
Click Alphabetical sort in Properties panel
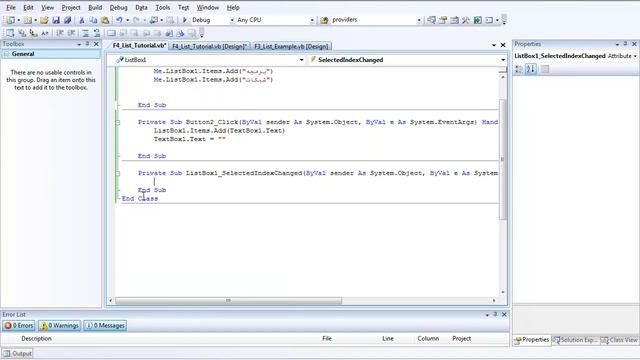pyautogui.click(x=530, y=69)
